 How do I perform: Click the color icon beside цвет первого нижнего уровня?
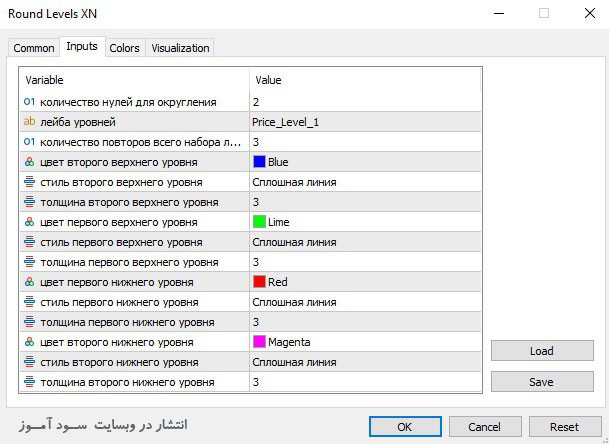[x=30, y=282]
